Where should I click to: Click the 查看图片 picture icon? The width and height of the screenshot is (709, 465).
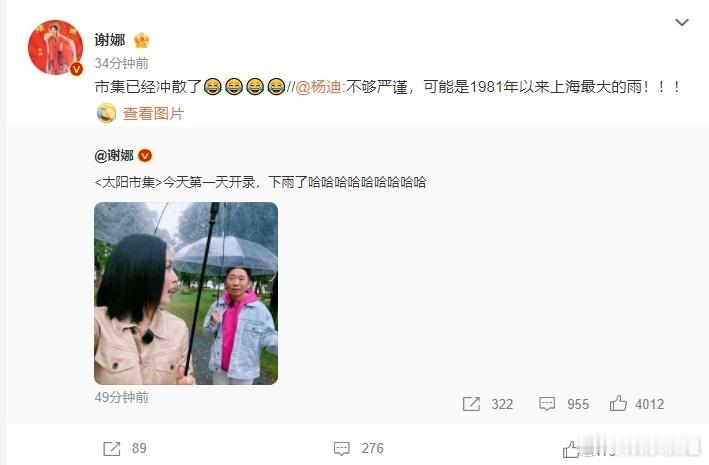point(106,113)
